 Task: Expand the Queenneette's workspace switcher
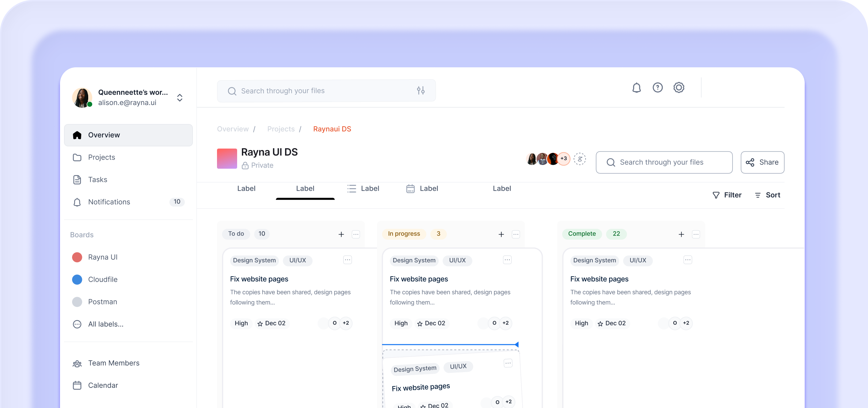pos(180,98)
